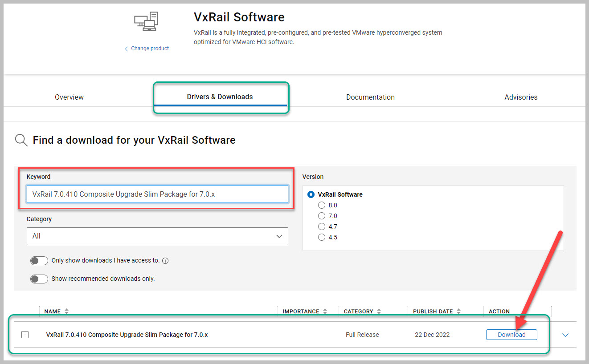The image size is (589, 364).
Task: Expand the download row details chevron
Action: pyautogui.click(x=565, y=335)
